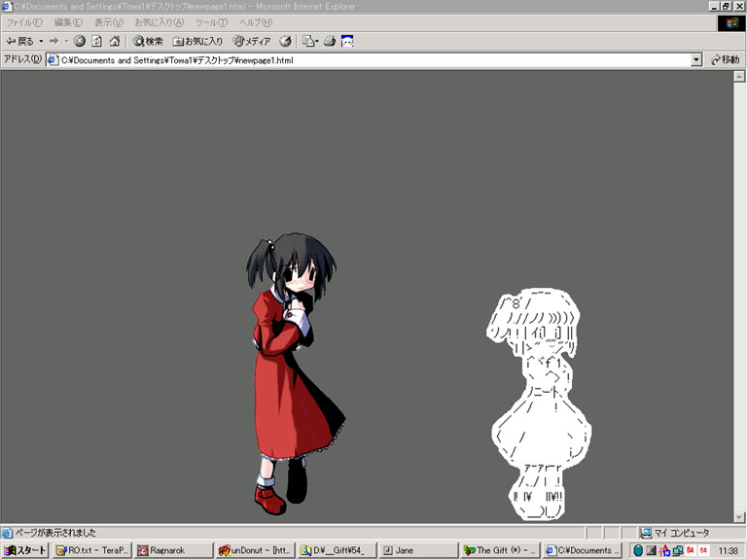Click the Forward arrow toolbar button
This screenshot has width=747, height=560.
[x=53, y=42]
